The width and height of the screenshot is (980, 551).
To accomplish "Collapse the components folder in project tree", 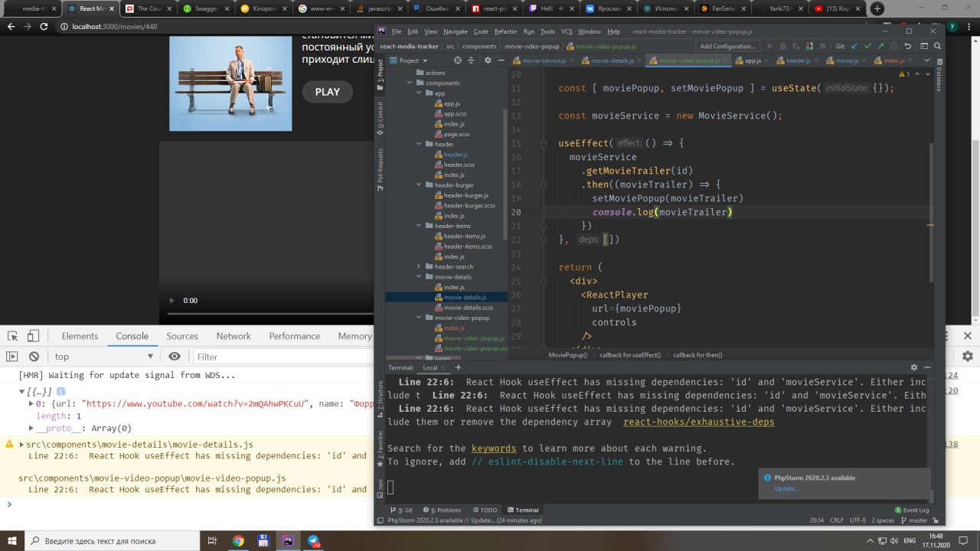I will (x=409, y=83).
